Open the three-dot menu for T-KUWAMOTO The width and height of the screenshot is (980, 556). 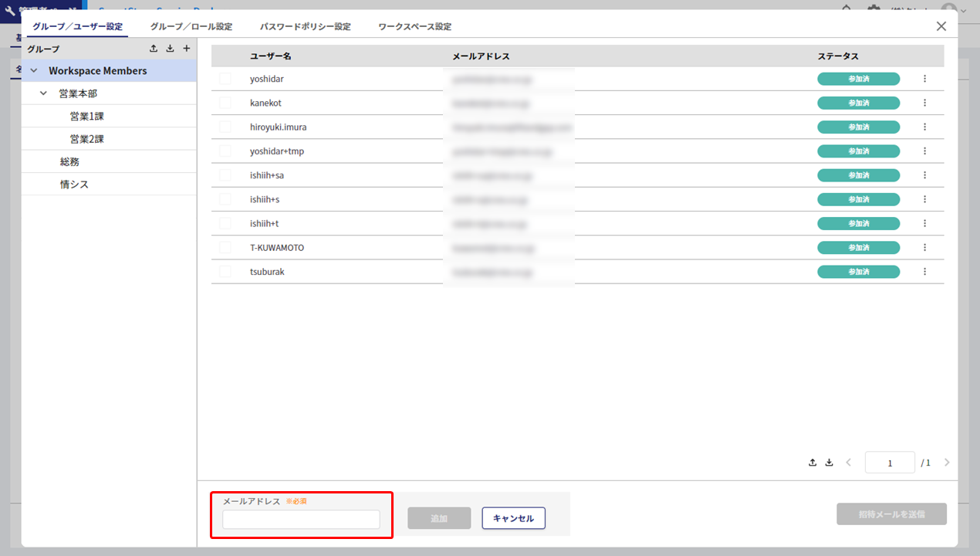[x=924, y=248]
